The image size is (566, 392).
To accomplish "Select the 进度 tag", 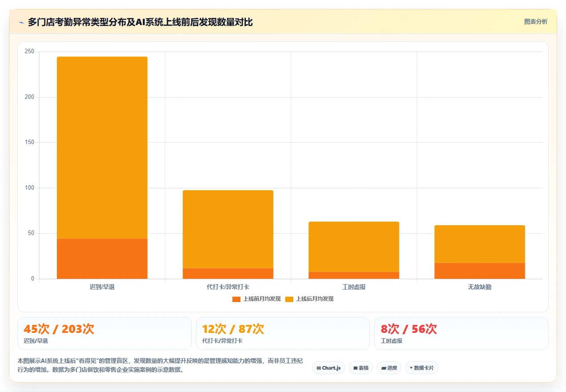I will (x=389, y=368).
